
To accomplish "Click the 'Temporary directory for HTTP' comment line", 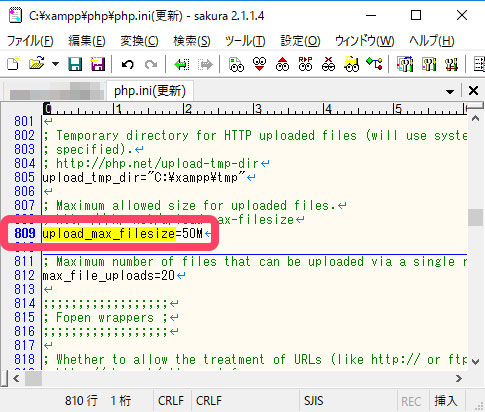I will pos(255,135).
